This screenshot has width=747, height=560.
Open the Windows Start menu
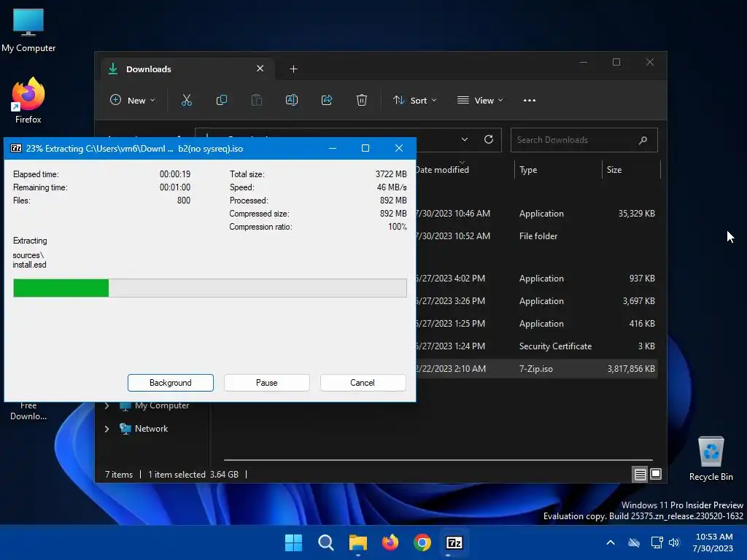[x=293, y=542]
